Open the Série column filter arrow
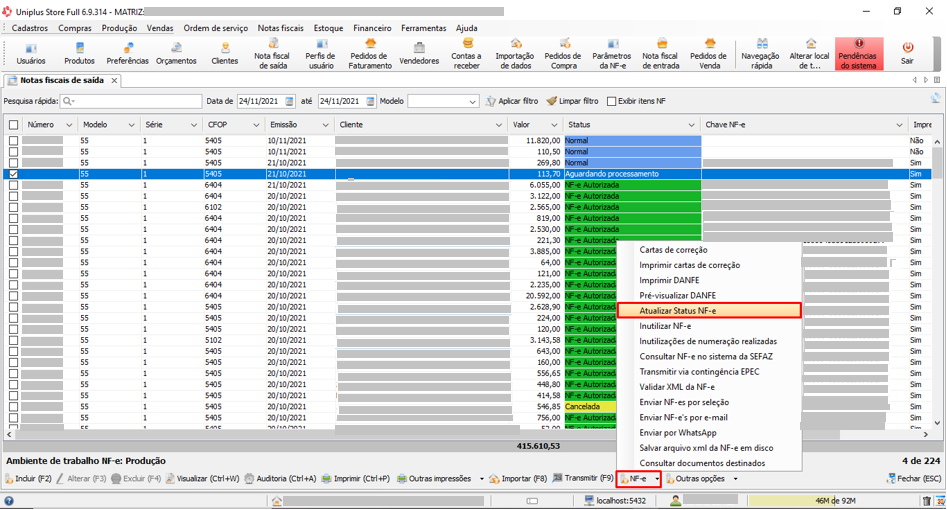This screenshot has width=947, height=510. pos(193,125)
